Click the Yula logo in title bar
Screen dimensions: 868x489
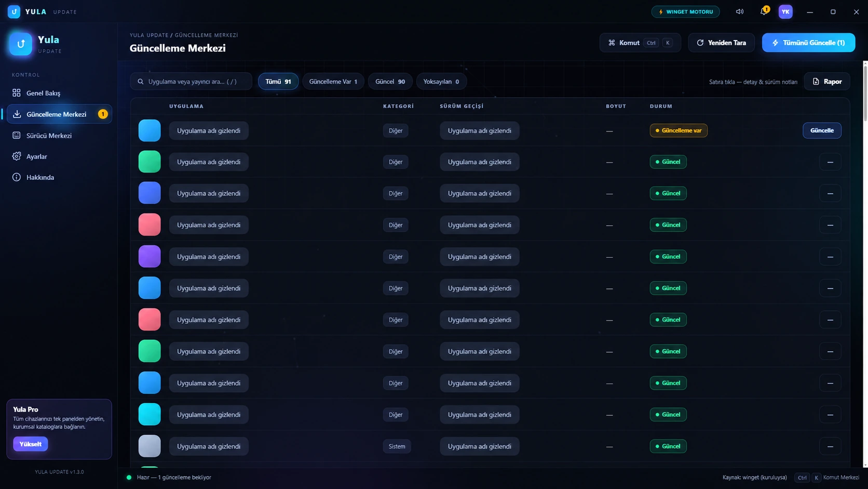14,11
